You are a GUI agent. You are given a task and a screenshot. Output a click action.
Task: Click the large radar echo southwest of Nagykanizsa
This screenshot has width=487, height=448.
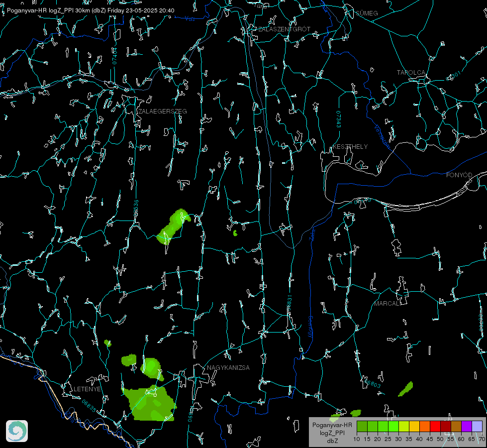click(151, 404)
